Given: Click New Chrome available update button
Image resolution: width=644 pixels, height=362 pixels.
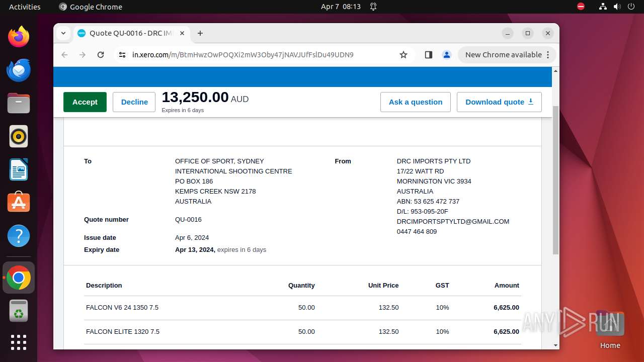Looking at the screenshot, I should (x=507, y=55).
